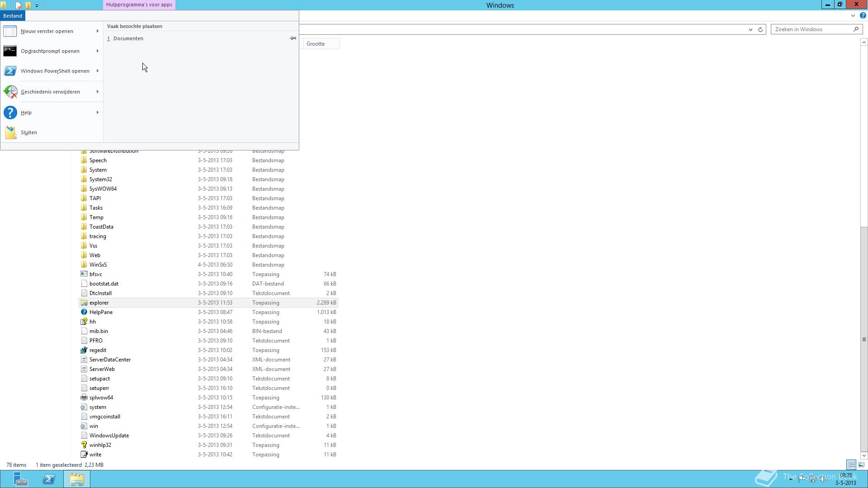Select the Hulpprogramma's voor apps tab

pyautogui.click(x=139, y=5)
